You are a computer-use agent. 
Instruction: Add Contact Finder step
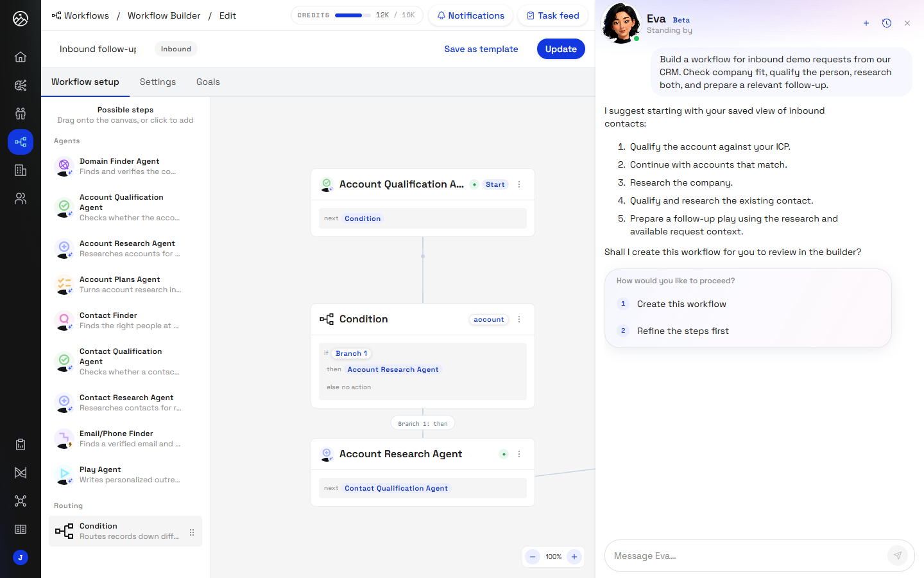125,320
